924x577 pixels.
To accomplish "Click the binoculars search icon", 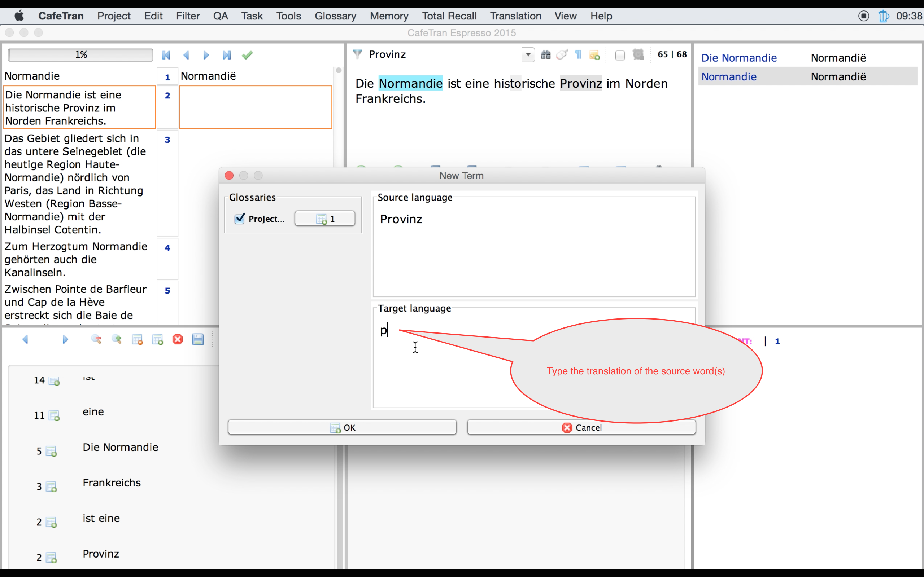I will [546, 54].
